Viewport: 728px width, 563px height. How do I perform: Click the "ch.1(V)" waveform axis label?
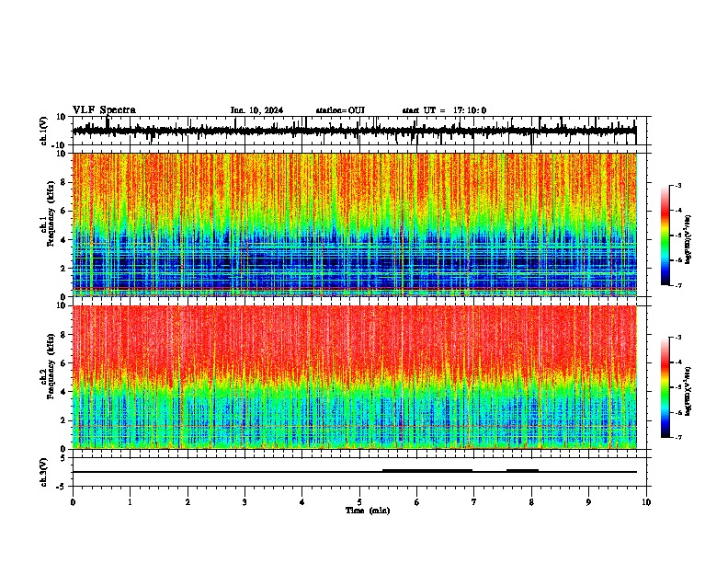pyautogui.click(x=44, y=131)
